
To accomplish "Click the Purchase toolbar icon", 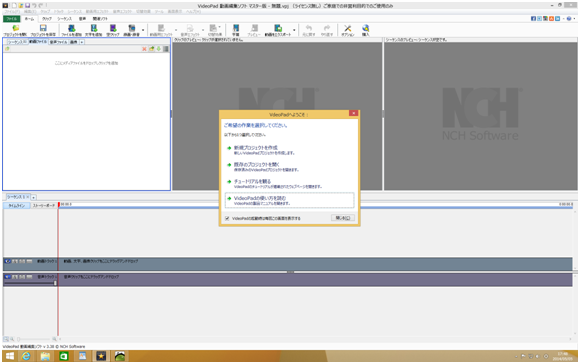I will tap(365, 30).
